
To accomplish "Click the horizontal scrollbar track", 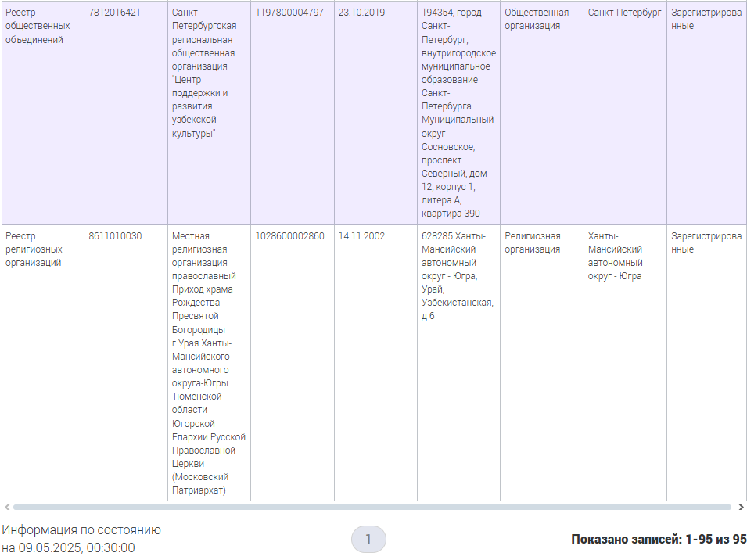I will pyautogui.click(x=372, y=507).
